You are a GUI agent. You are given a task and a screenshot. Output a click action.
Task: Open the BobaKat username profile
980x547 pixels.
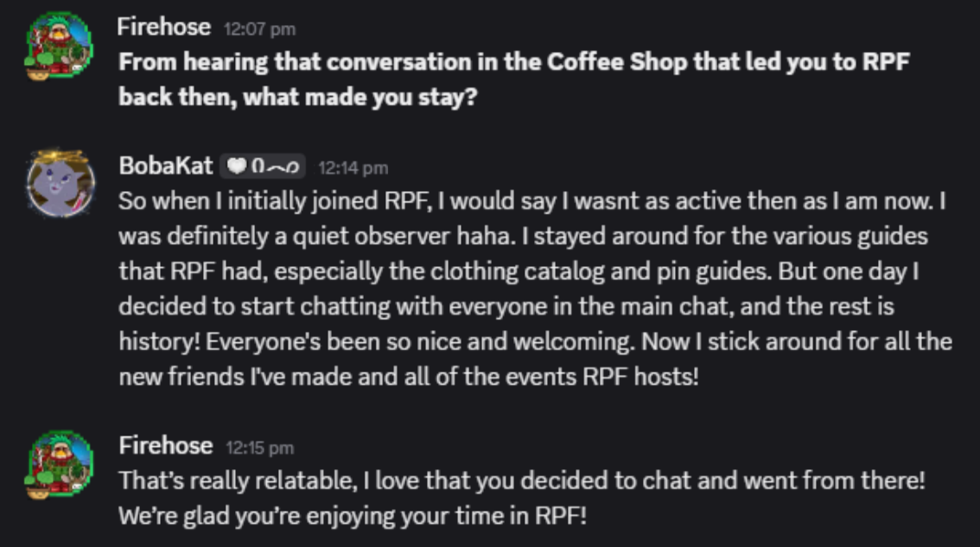click(166, 167)
